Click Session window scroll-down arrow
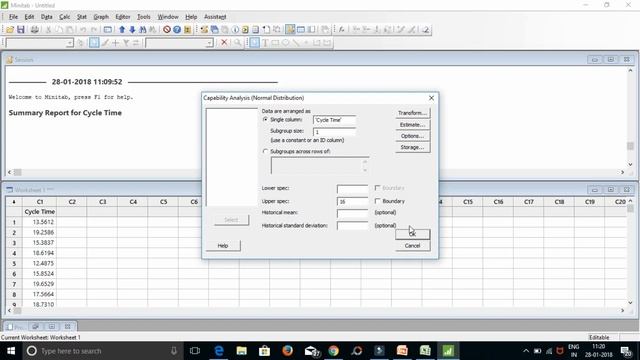The image size is (640, 360). pos(630,164)
